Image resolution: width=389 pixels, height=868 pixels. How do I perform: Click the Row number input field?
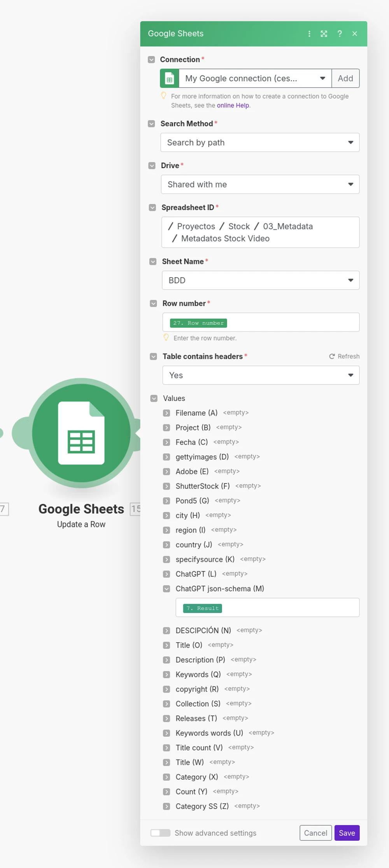click(x=261, y=322)
